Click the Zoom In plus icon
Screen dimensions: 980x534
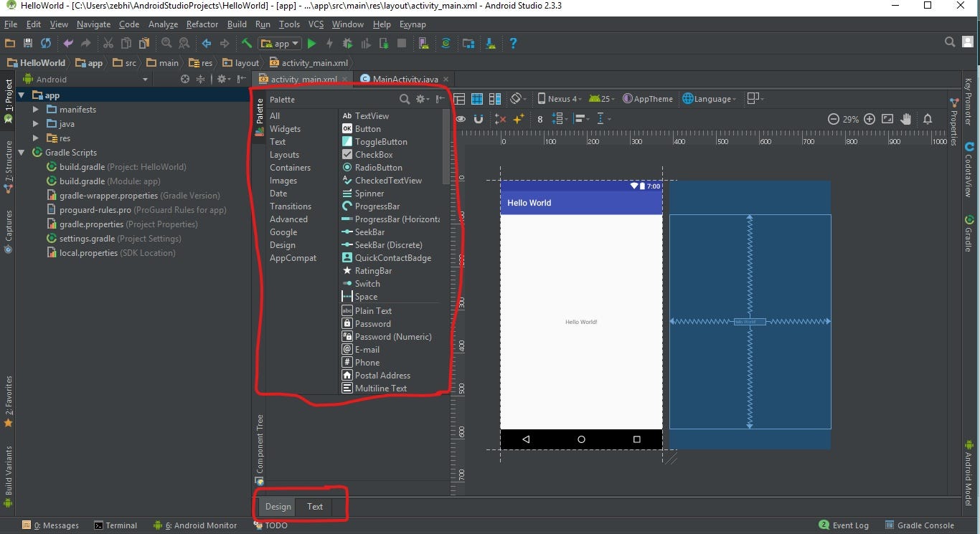tap(870, 119)
